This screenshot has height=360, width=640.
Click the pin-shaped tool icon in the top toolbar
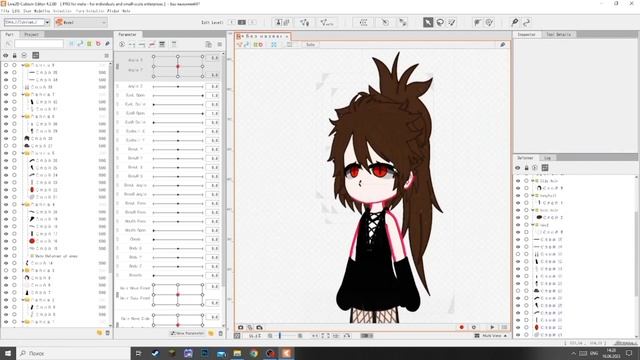coord(515,22)
